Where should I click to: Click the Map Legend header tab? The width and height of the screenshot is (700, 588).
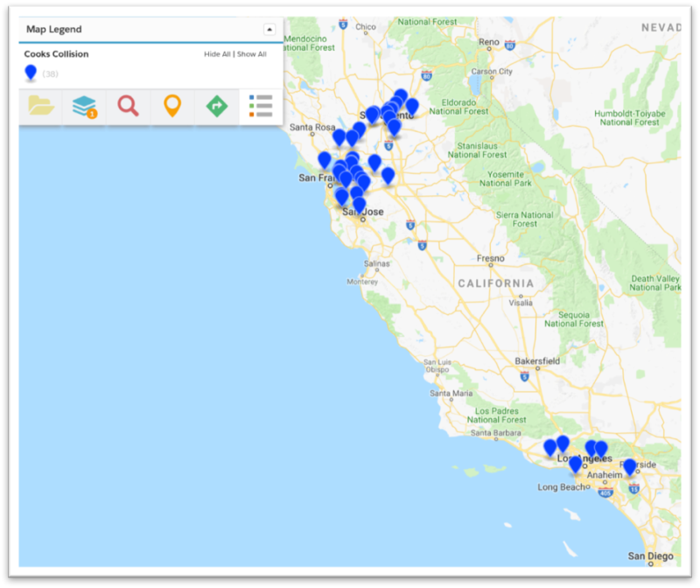click(x=52, y=28)
